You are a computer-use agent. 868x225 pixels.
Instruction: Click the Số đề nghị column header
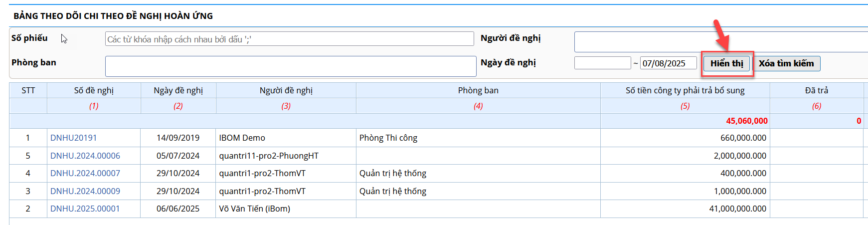94,90
